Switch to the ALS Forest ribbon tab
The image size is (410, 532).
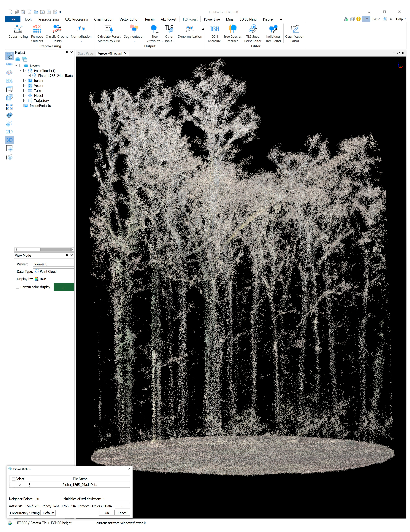[x=168, y=19]
